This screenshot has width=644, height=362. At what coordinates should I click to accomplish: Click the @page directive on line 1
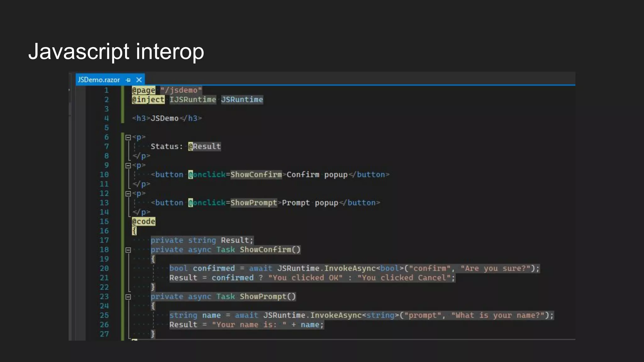[x=144, y=90]
